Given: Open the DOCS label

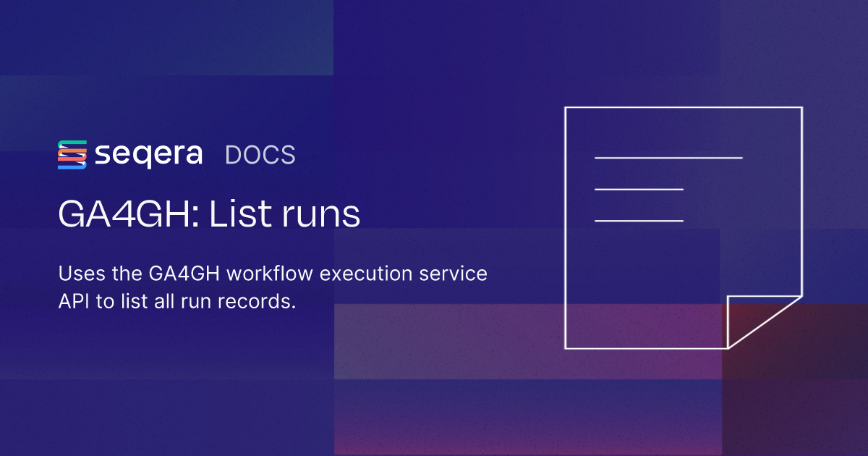Looking at the screenshot, I should (260, 156).
